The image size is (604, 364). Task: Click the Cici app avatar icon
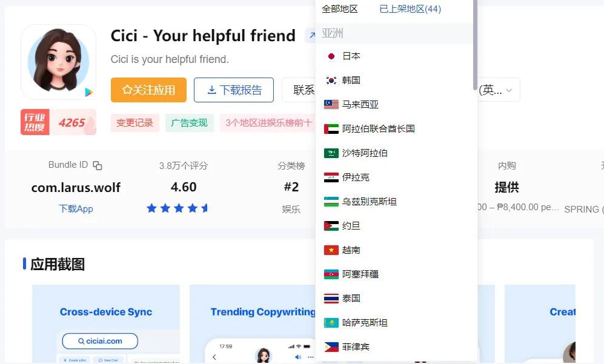[59, 62]
